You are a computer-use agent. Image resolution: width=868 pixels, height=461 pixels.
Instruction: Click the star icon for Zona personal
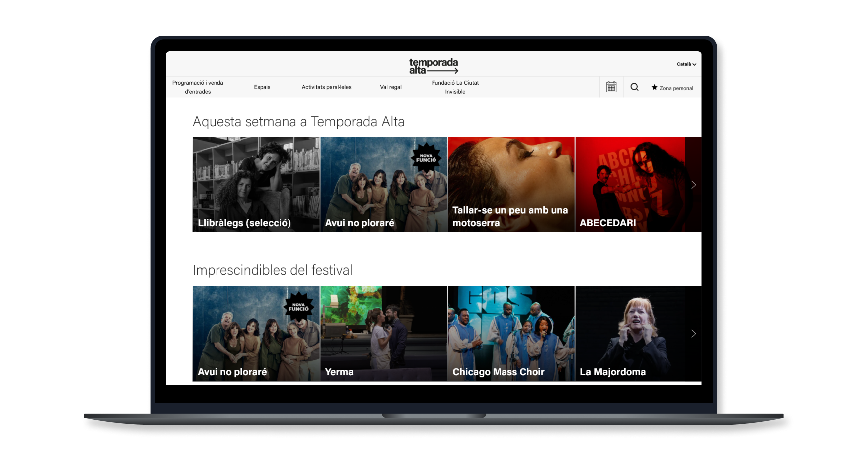coord(654,88)
